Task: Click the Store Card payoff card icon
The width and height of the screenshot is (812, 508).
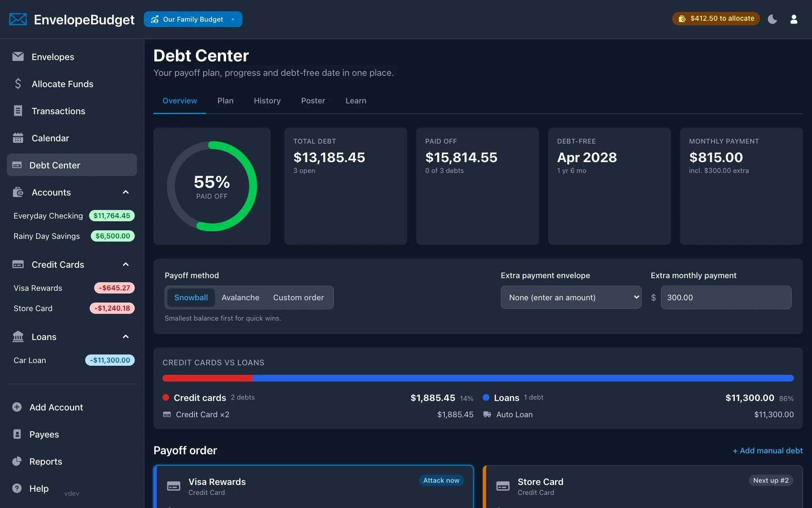Action: [503, 486]
